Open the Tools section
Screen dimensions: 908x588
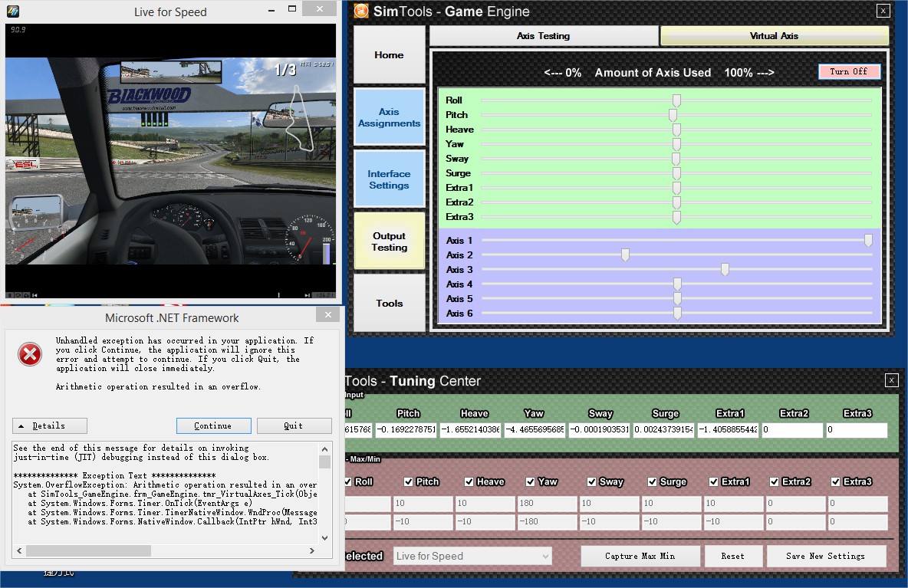tap(389, 304)
